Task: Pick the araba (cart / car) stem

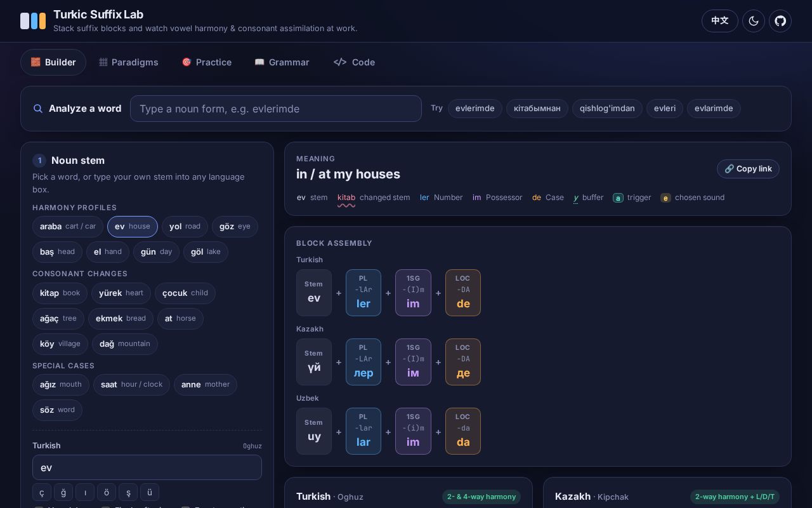Action: (68, 227)
